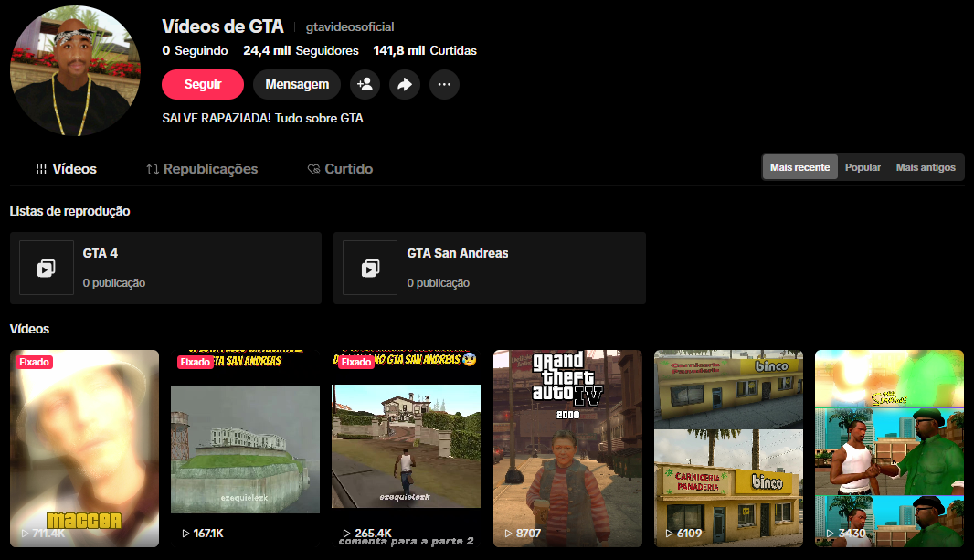The height and width of the screenshot is (560, 974).
Task: Switch to the Republicações tab
Action: coord(202,169)
